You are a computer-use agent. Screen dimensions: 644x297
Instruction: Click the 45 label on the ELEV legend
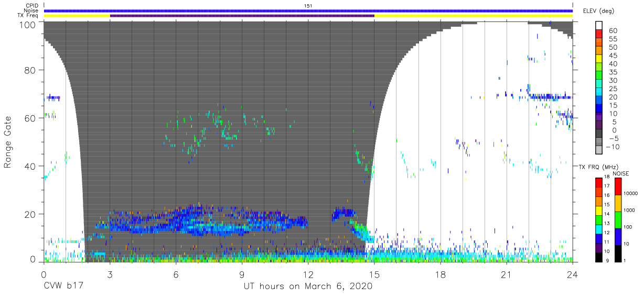click(x=612, y=56)
